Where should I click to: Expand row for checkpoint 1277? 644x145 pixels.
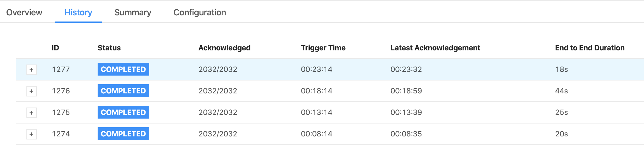point(31,70)
